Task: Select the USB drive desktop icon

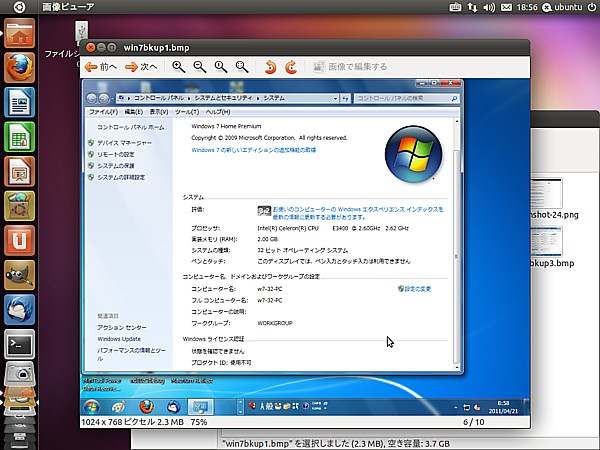Action: [x=82, y=32]
